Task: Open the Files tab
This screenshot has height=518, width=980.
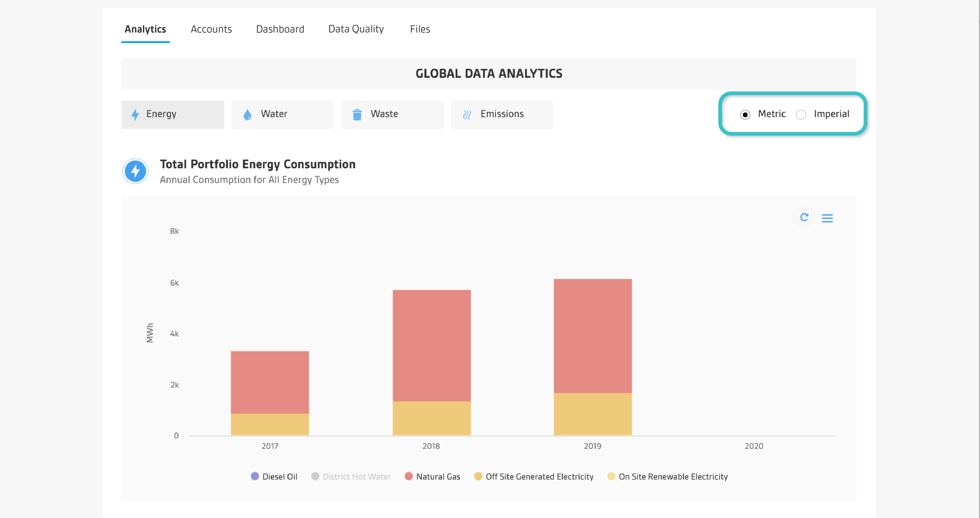Action: pyautogui.click(x=420, y=29)
